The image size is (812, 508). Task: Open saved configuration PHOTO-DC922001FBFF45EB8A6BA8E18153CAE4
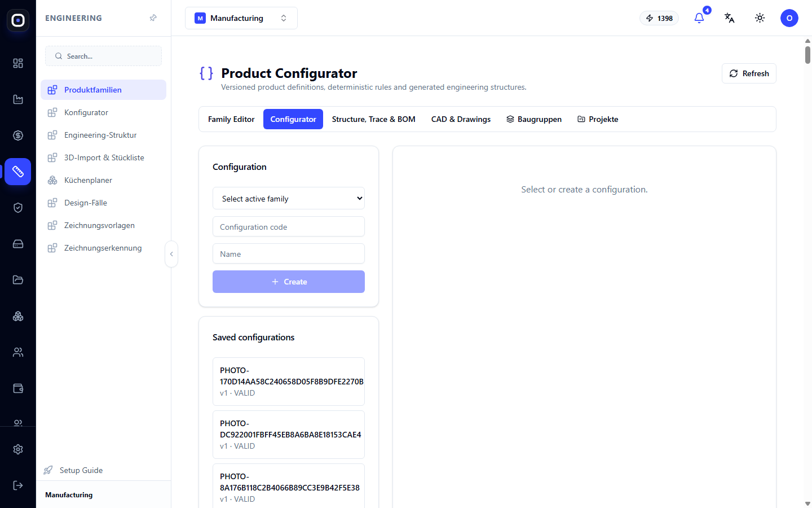click(289, 435)
